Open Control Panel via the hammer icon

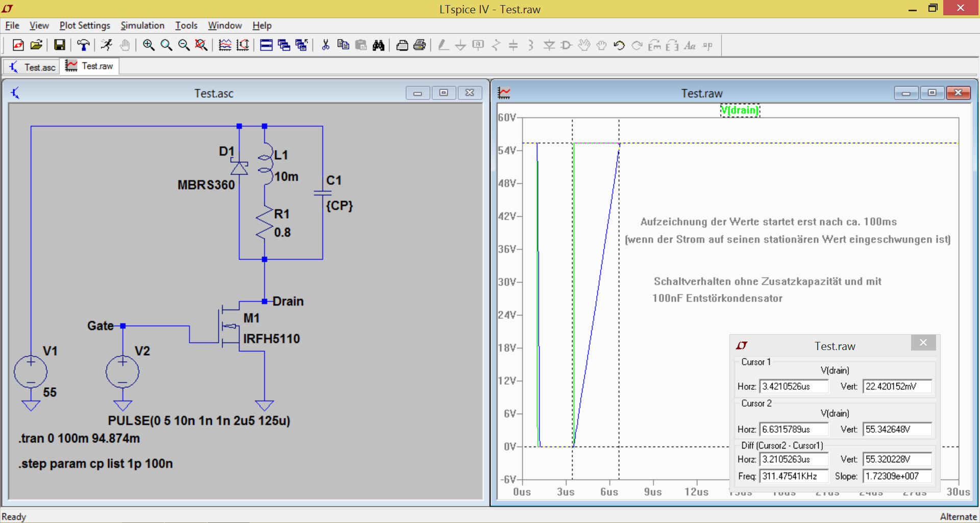(x=83, y=45)
